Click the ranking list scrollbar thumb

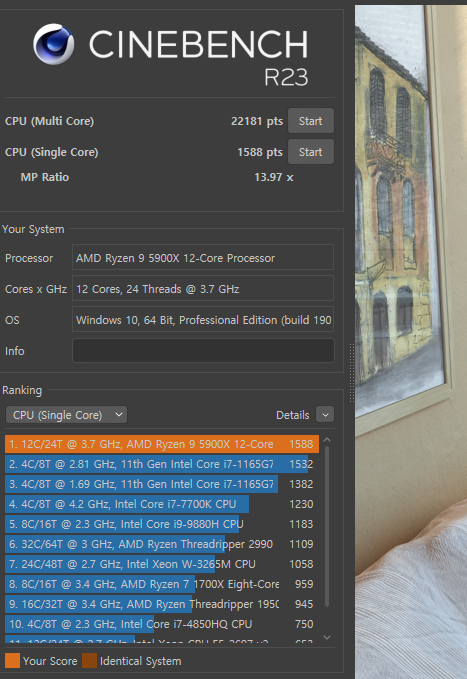(x=327, y=526)
